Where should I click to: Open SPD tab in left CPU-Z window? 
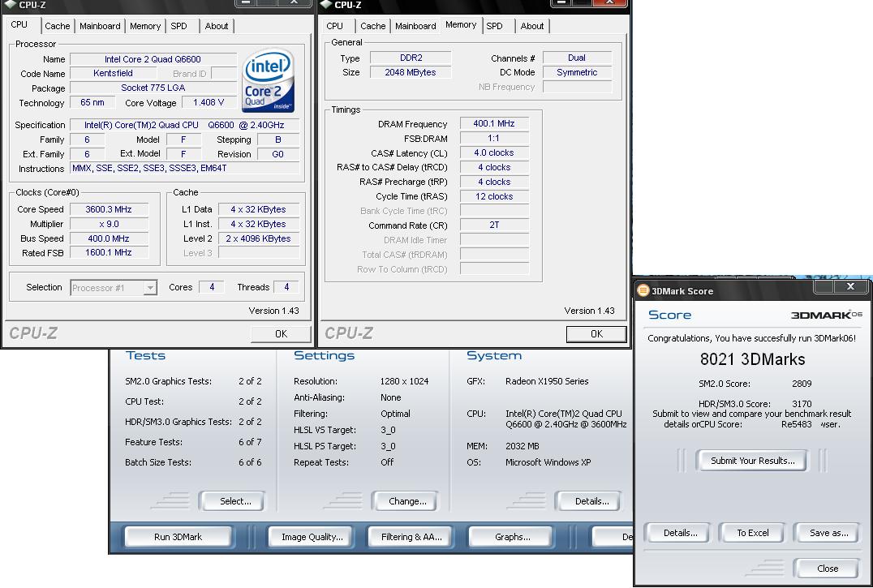point(178,26)
